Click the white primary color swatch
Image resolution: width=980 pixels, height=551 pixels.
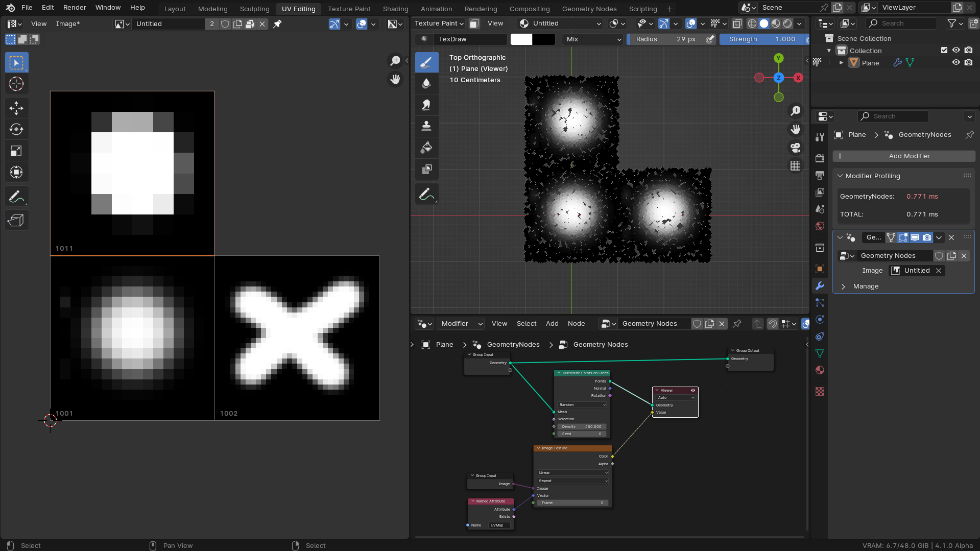521,39
